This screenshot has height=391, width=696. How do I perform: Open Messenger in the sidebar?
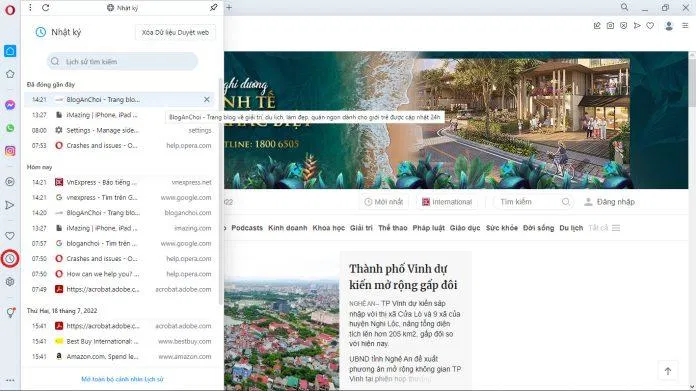10,105
